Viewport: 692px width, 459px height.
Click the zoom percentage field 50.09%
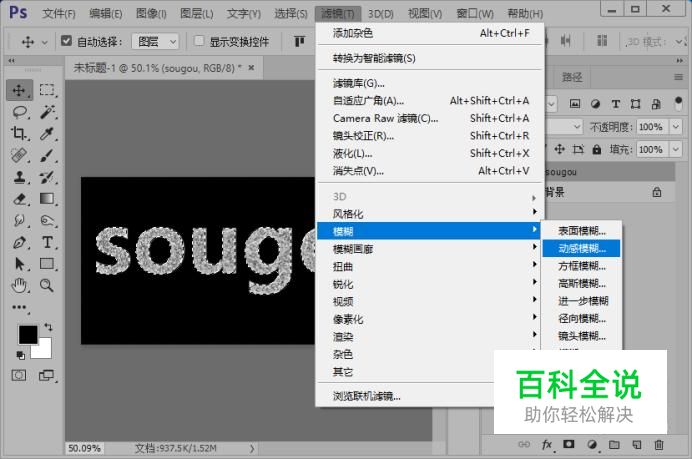point(84,448)
